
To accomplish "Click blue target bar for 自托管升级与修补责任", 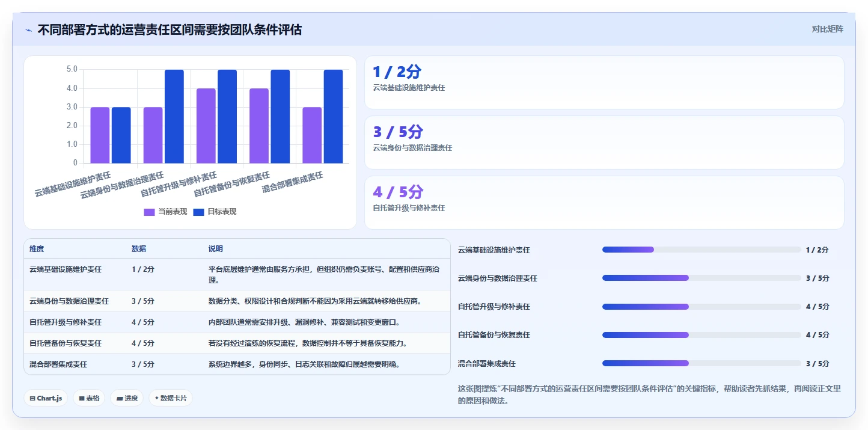I will [x=227, y=117].
